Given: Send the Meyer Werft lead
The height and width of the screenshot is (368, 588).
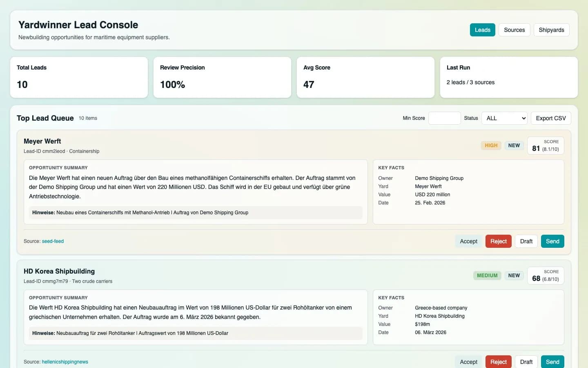Looking at the screenshot, I should point(552,241).
